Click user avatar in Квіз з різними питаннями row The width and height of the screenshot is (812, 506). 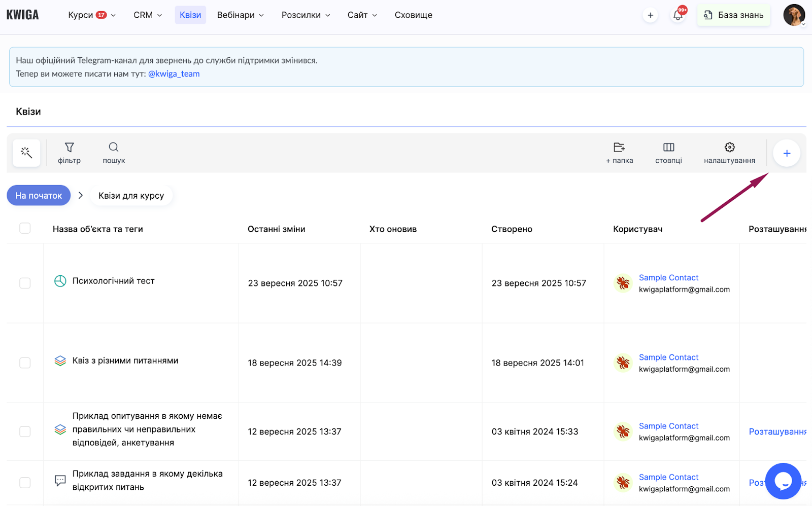tap(623, 363)
